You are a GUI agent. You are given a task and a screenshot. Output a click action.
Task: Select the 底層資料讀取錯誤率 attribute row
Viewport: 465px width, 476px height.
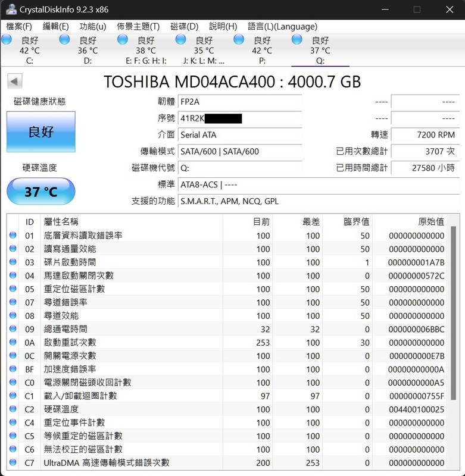coord(227,236)
